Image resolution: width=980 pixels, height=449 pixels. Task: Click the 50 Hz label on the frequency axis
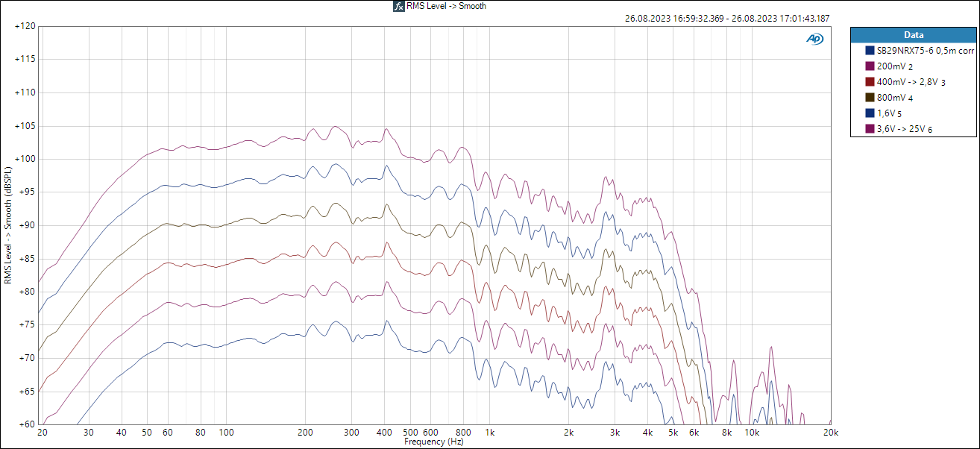[147, 433]
